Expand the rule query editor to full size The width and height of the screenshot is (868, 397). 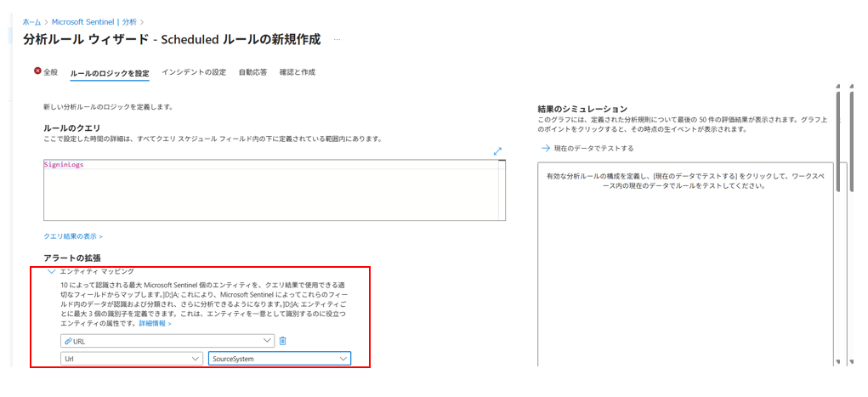coord(497,151)
